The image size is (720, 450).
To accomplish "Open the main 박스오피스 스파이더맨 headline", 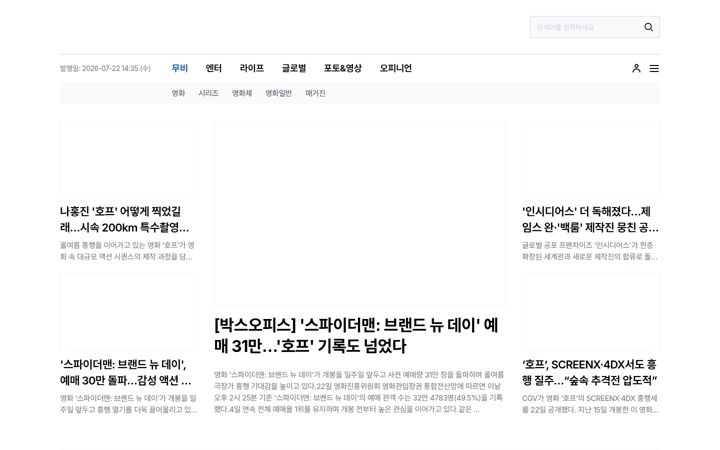I will [x=356, y=335].
